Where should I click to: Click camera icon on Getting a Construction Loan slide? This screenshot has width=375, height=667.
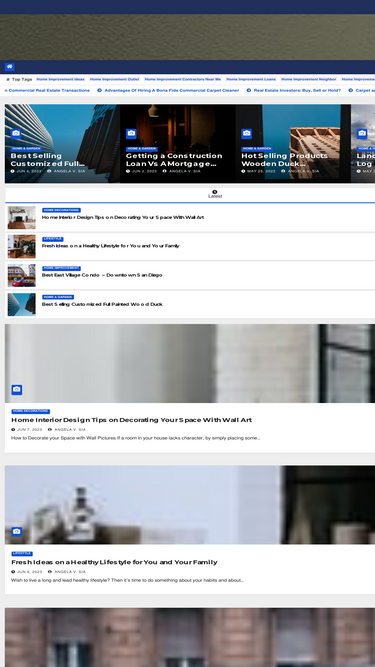pyautogui.click(x=131, y=134)
